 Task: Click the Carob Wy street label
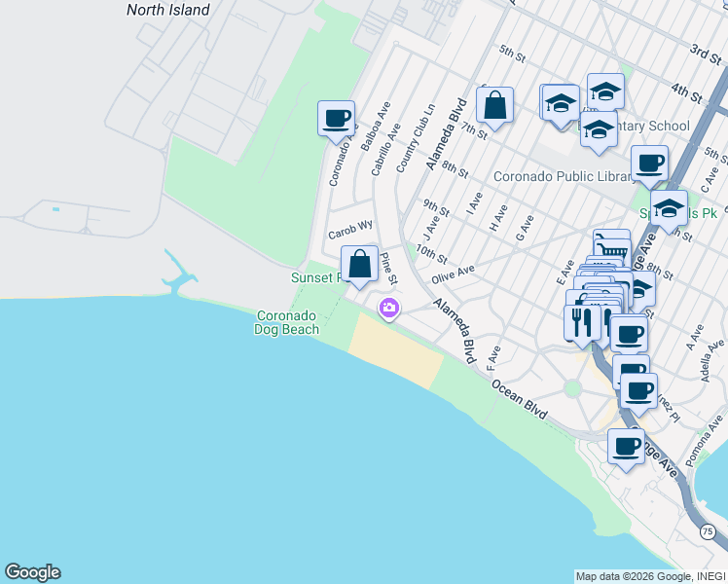[350, 230]
